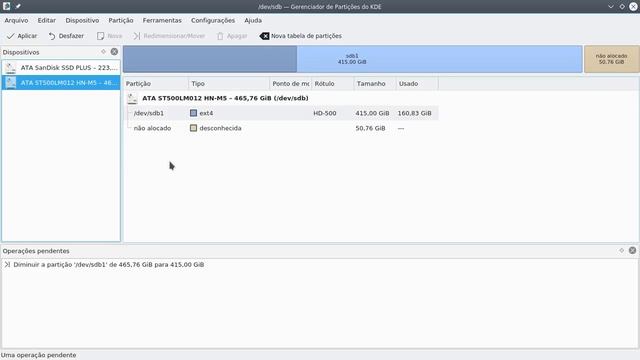640x360 pixels.
Task: Close the Dispositivos panel
Action: point(114,52)
